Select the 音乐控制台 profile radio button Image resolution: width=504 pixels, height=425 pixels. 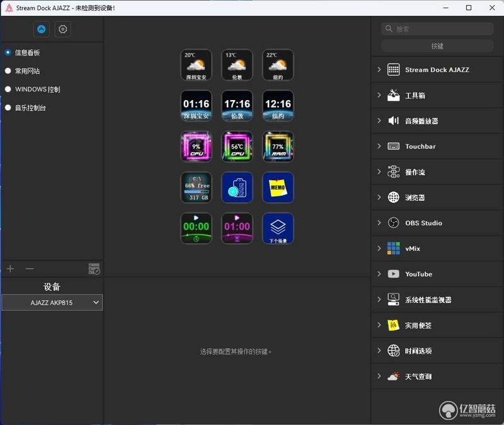click(8, 108)
